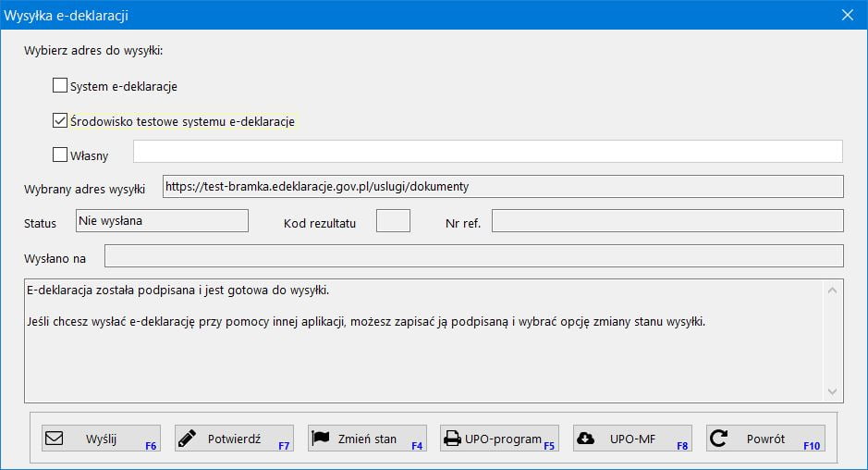The image size is (868, 470).
Task: Focus the Nr ref. field
Action: coord(666,221)
